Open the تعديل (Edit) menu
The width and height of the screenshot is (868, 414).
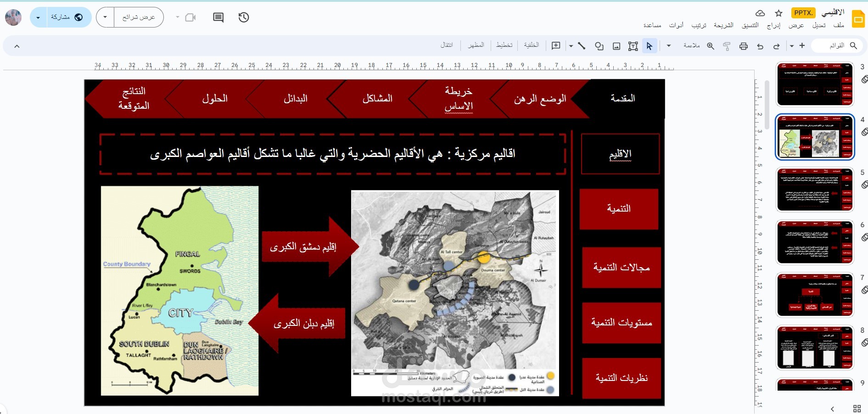pos(819,25)
